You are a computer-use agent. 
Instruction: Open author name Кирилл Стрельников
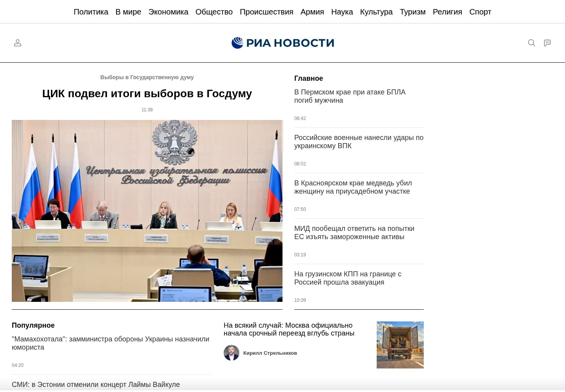tap(270, 353)
